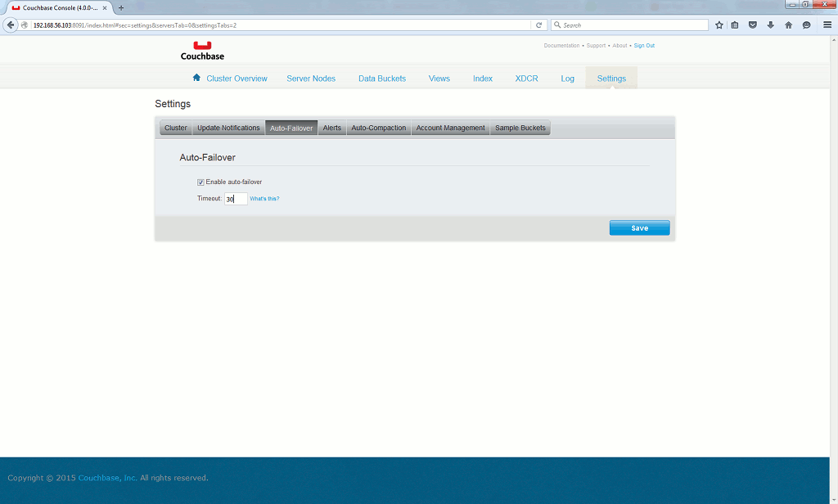Click the vertical scrollbar up arrow
This screenshot has width=838, height=504.
pyautogui.click(x=834, y=39)
